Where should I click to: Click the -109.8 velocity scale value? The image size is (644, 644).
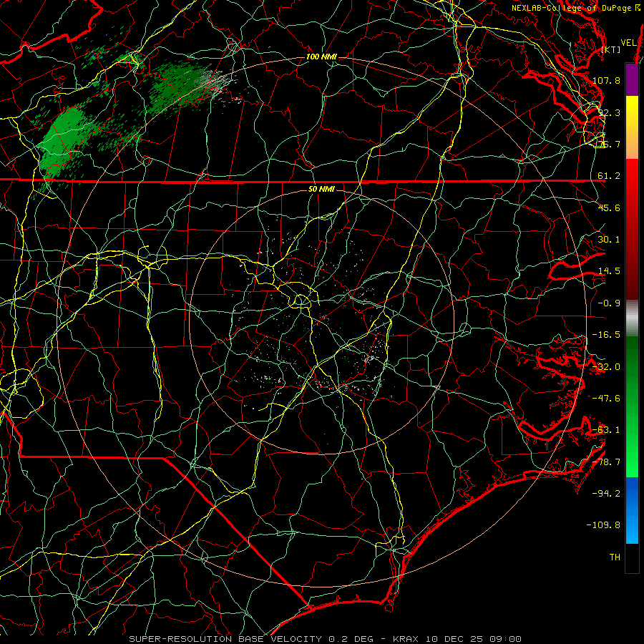click(604, 525)
